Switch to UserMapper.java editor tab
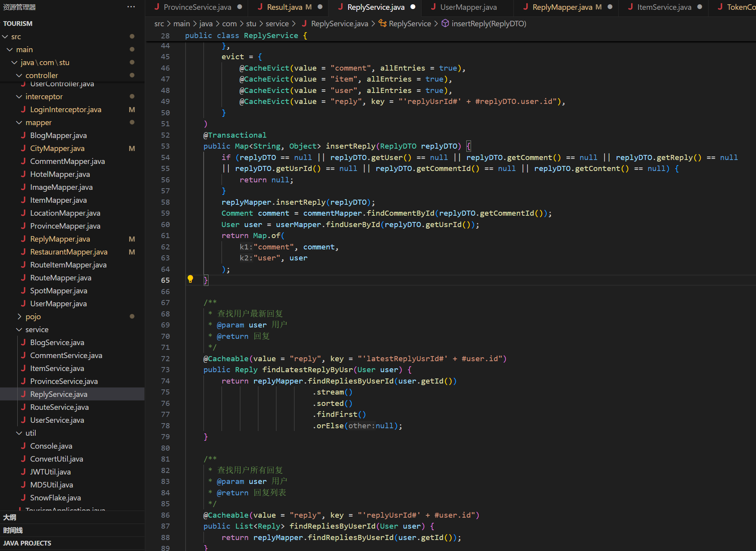This screenshot has width=756, height=551. (468, 7)
